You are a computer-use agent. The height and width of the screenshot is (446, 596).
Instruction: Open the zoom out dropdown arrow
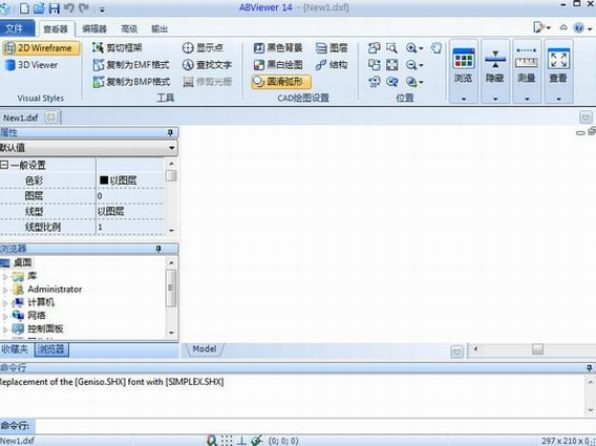(x=421, y=66)
